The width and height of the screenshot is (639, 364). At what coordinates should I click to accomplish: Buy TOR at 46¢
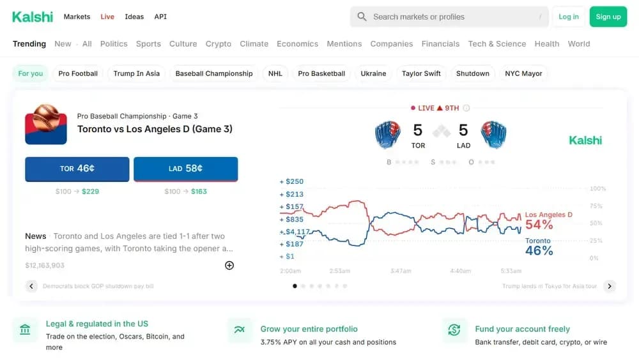pyautogui.click(x=77, y=169)
